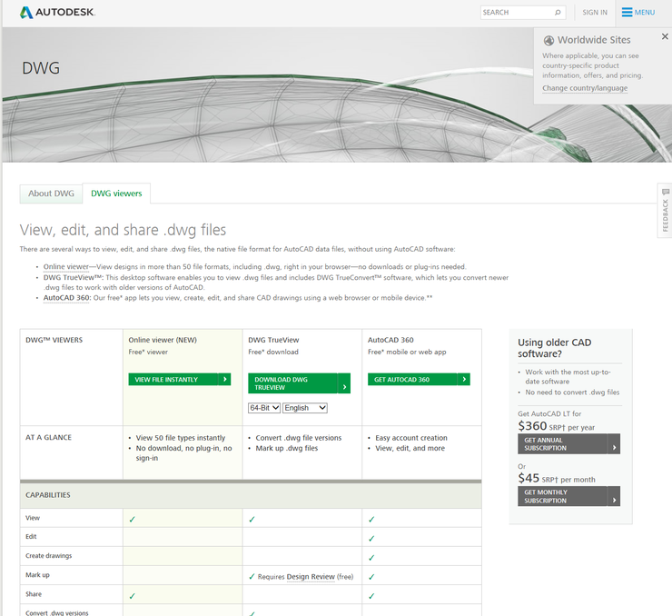
Task: Click Change country/language link
Action: (x=585, y=88)
